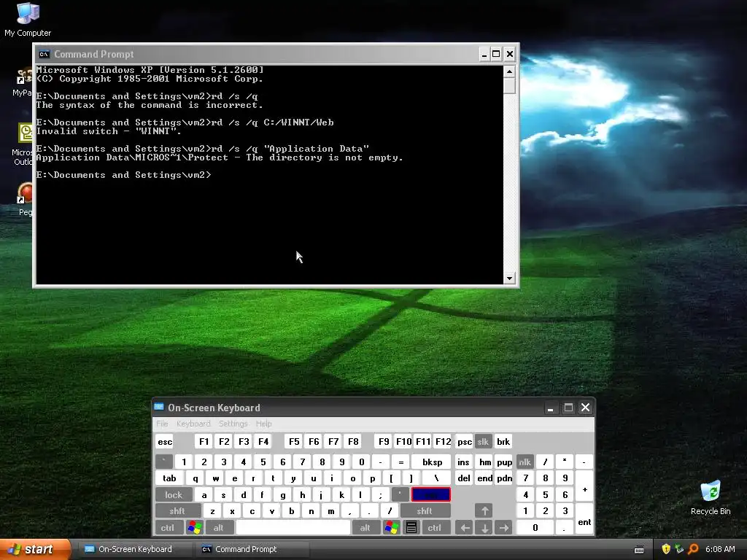Click the Command Prompt title bar icon
This screenshot has height=560, width=747.
(44, 54)
